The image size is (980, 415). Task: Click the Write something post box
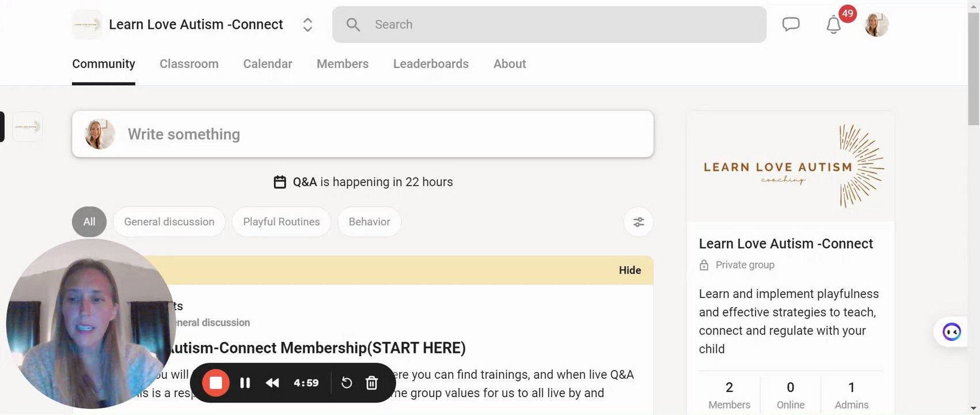pos(363,134)
